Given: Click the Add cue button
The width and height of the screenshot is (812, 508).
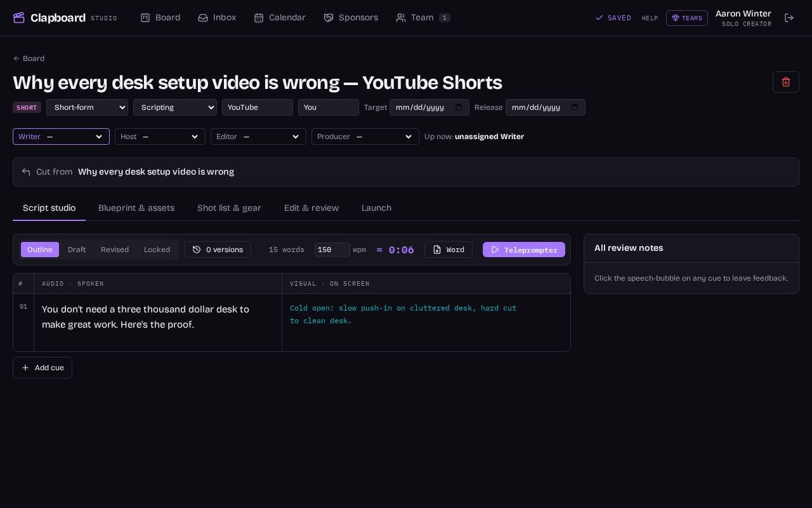Looking at the screenshot, I should [43, 368].
